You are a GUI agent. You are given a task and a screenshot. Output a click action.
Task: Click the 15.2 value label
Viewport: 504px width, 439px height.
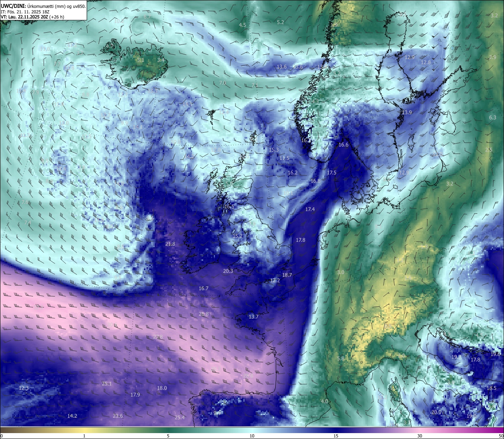237,236
